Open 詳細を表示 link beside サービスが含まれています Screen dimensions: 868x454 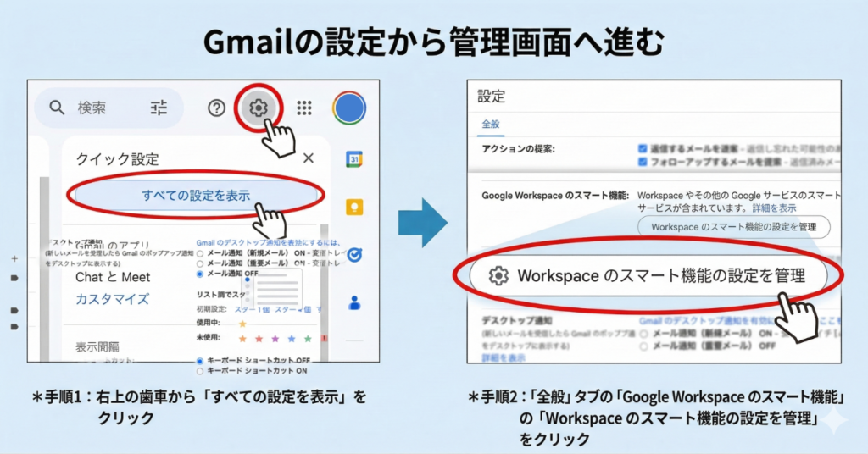point(774,208)
